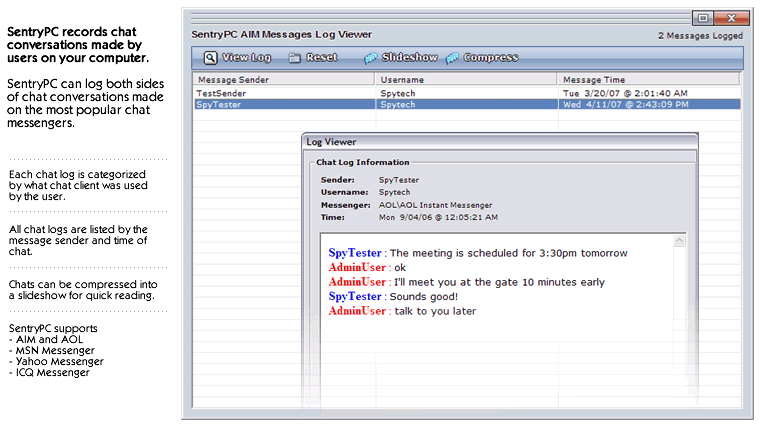Image resolution: width=761 pixels, height=445 pixels.
Task: Click the AdminUser ok chat line
Action: 367,267
